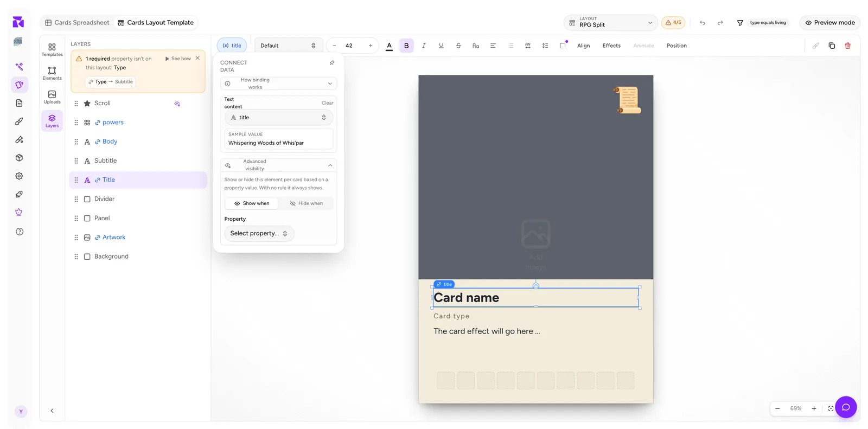The width and height of the screenshot is (868, 429).
Task: Open line height option
Action: pyautogui.click(x=545, y=46)
